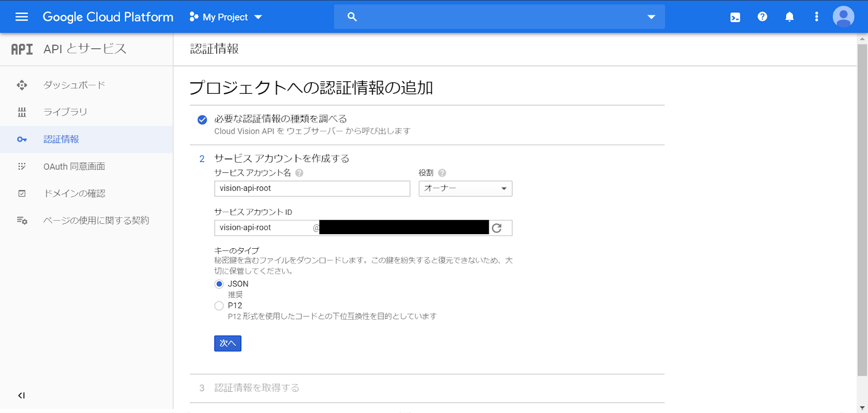Click the ドメインの確認 checkbox icon
Viewport: 868px width, 413px height.
22,193
